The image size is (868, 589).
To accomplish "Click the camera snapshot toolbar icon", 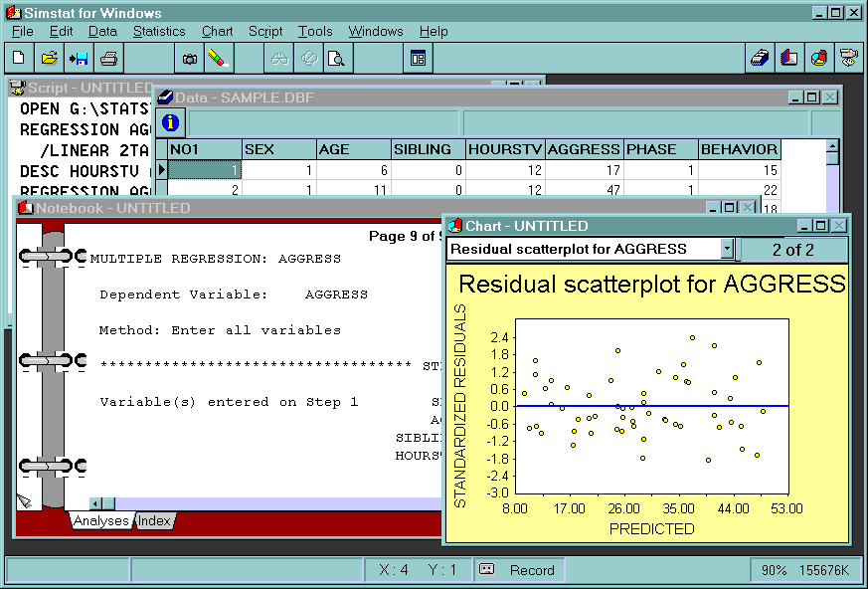I will [x=189, y=59].
